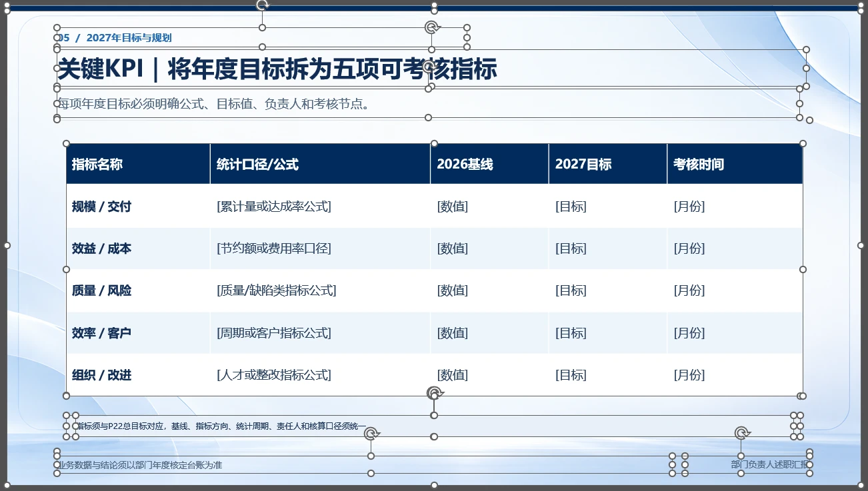Click the [累计量或达成率公式] cell

click(320, 207)
